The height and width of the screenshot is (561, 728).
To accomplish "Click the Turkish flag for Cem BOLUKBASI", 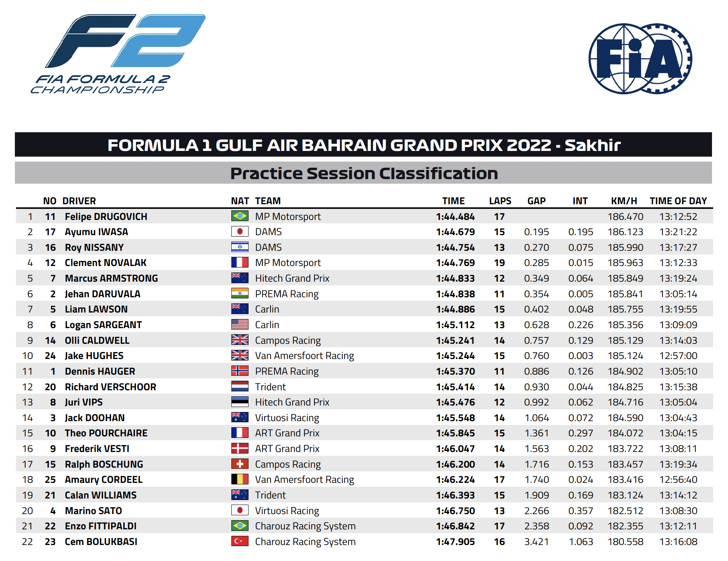I will click(240, 541).
